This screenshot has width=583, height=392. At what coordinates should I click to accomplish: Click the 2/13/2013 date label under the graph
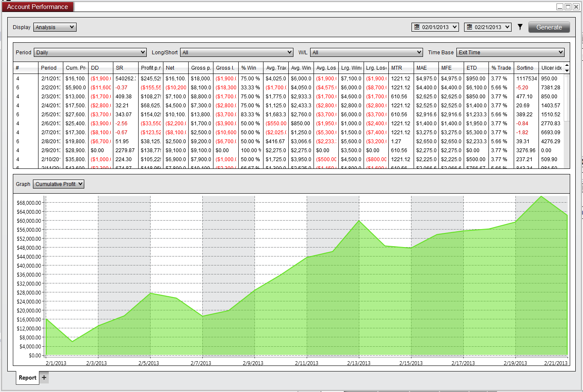coord(358,363)
